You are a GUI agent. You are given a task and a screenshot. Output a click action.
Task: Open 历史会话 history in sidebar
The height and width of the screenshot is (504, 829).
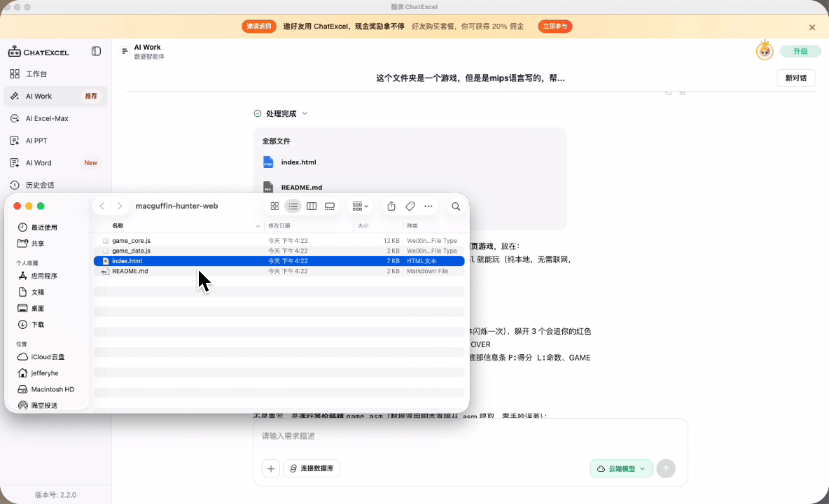coord(55,185)
